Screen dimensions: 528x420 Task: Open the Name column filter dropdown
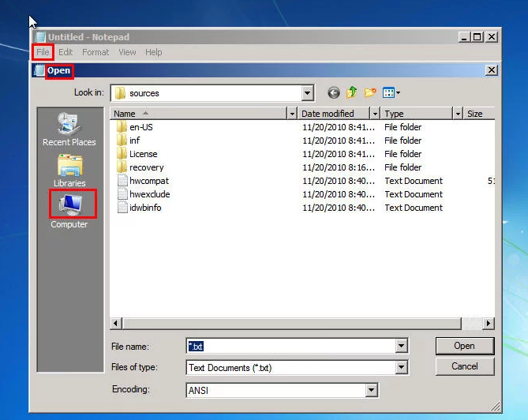tap(292, 114)
